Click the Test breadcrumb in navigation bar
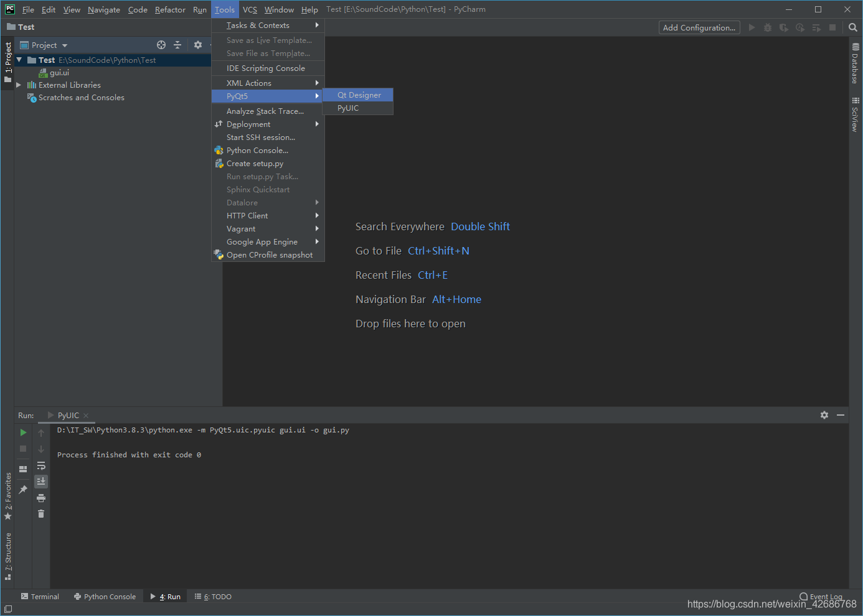 (x=21, y=27)
